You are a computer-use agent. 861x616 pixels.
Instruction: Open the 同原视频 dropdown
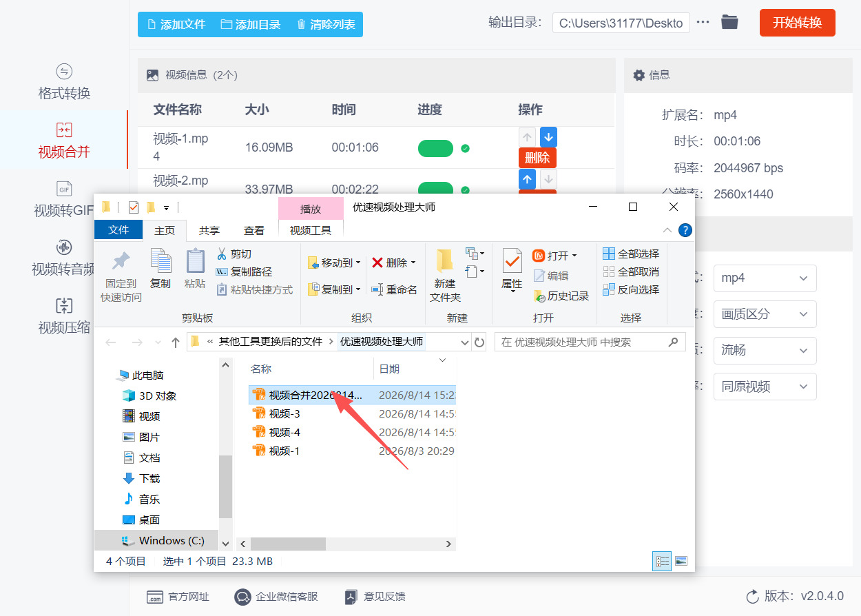coord(765,387)
